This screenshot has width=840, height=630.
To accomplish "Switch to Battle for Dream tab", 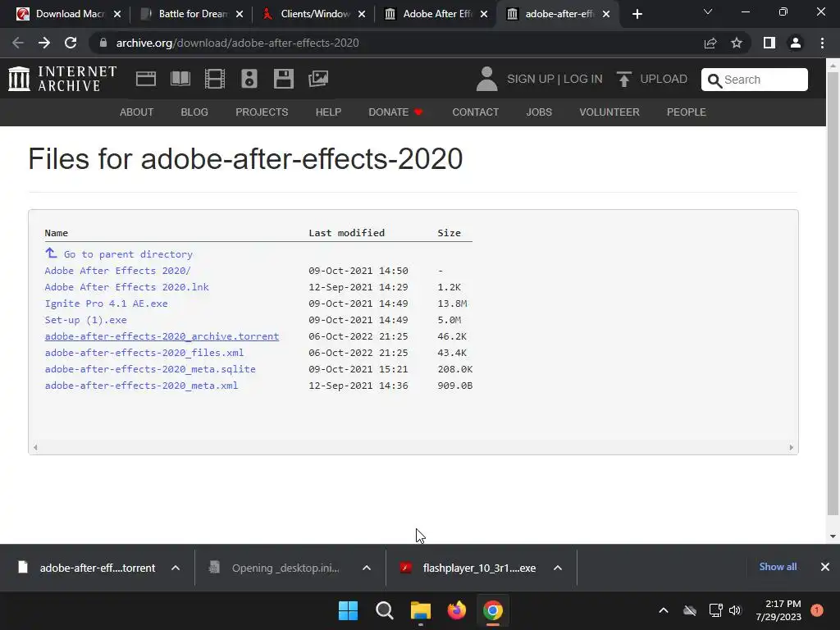I will click(192, 14).
